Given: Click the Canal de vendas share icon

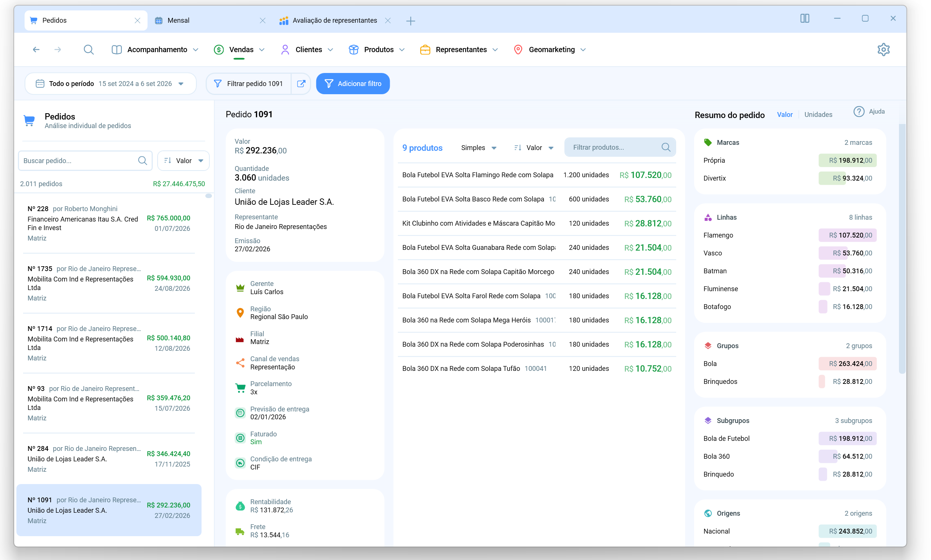Looking at the screenshot, I should tap(240, 363).
